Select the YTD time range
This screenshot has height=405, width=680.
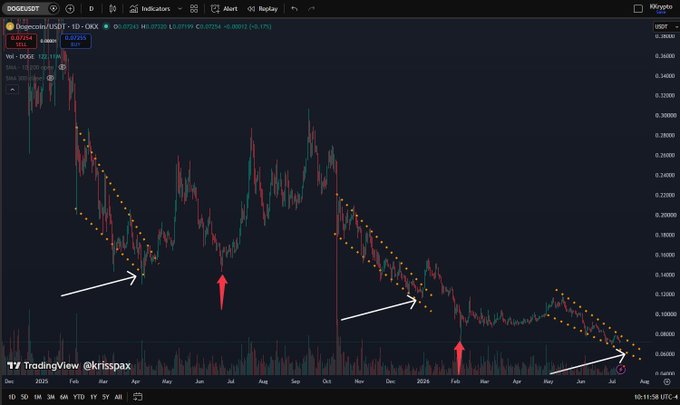[78, 397]
